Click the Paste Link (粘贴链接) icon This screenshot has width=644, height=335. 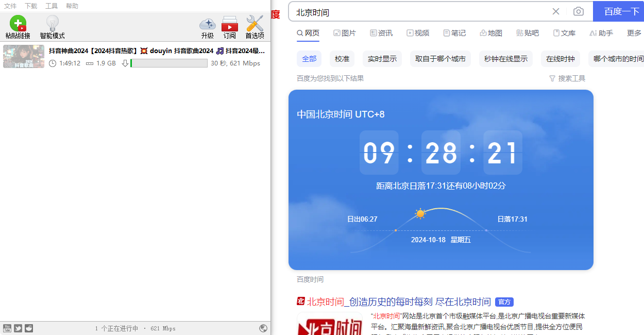click(x=18, y=24)
